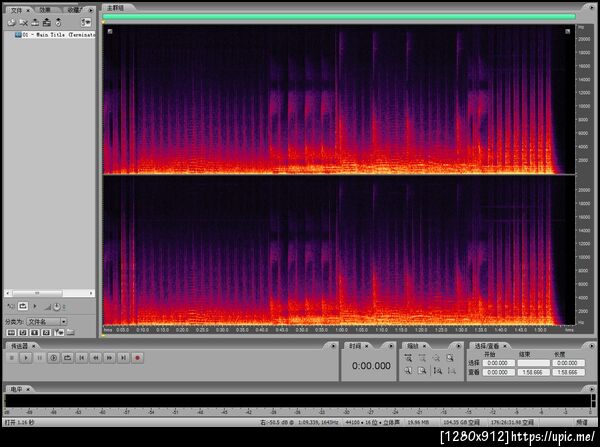Screen dimensions: 600x447
Task: Click the Insert into Multitrack icon
Action: (35, 23)
